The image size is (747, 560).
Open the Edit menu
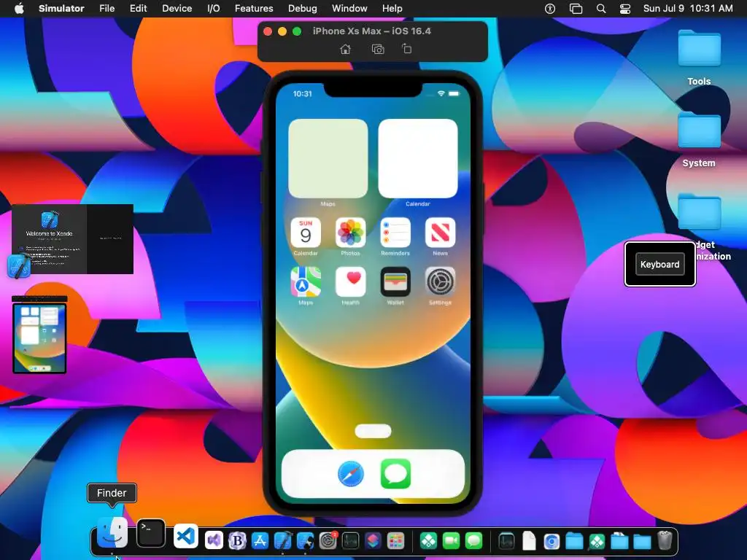tap(138, 9)
